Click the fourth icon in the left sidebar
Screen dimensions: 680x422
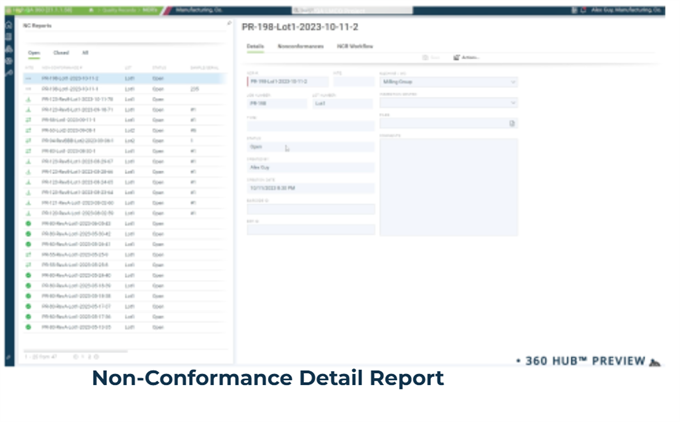coord(9,61)
